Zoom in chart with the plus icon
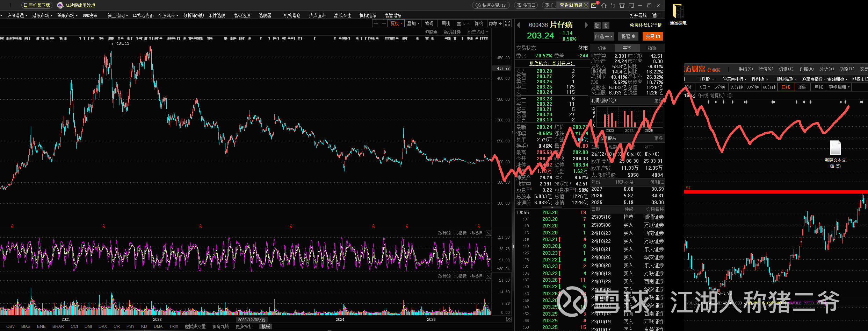This screenshot has height=331, width=868. point(376,23)
